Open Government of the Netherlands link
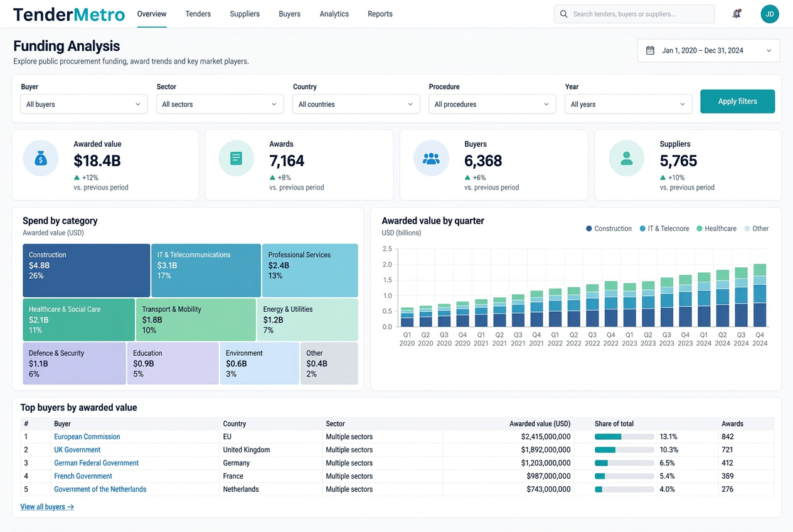 click(100, 489)
